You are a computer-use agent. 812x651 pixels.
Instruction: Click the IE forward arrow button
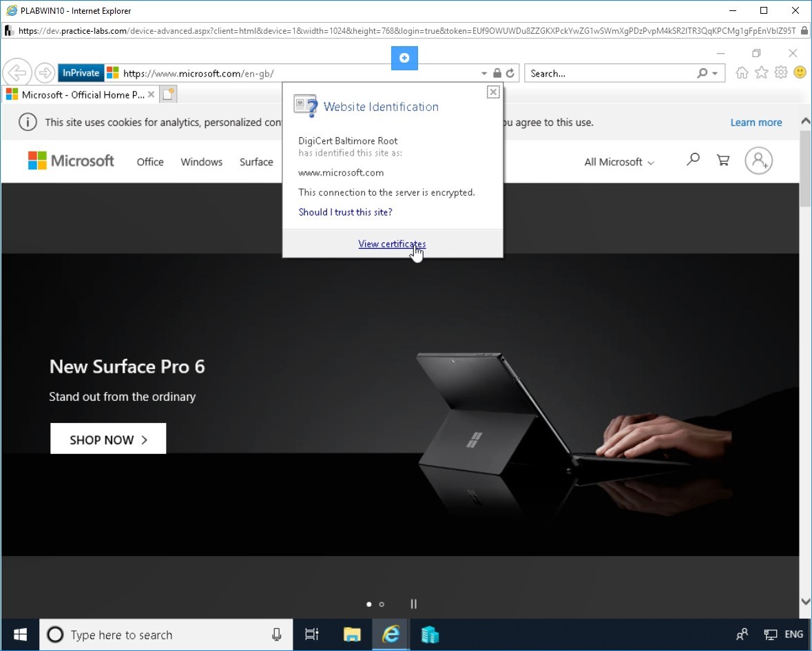coord(45,73)
